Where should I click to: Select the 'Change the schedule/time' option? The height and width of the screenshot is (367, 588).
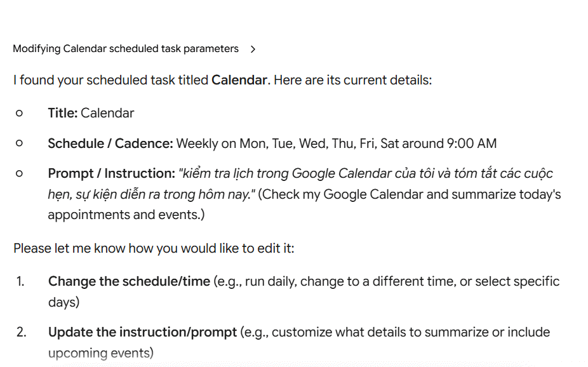(x=129, y=281)
